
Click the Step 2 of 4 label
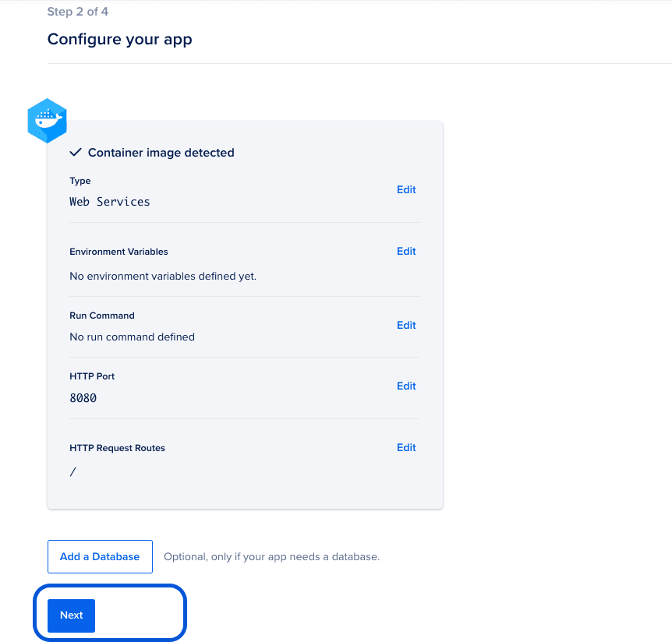77,11
